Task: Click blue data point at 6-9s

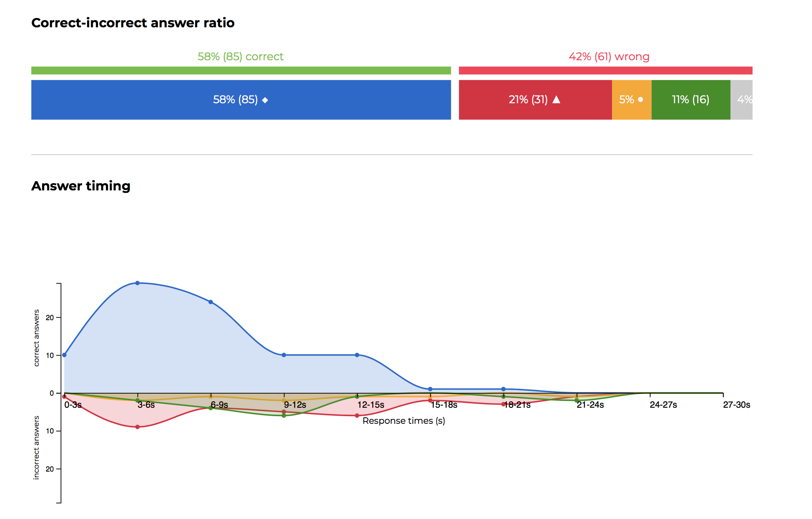Action: coord(211,302)
